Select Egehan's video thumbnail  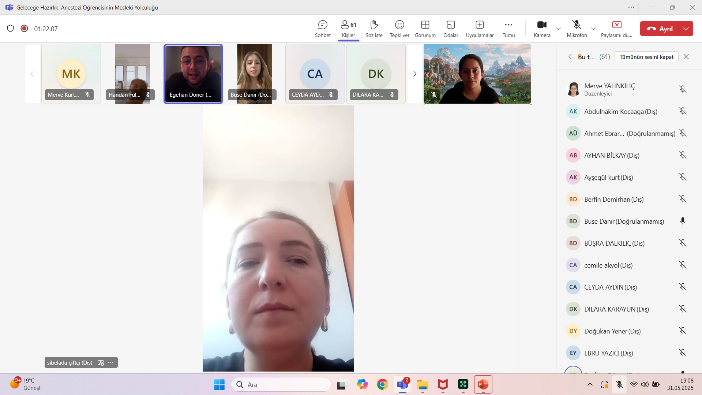[x=193, y=74]
